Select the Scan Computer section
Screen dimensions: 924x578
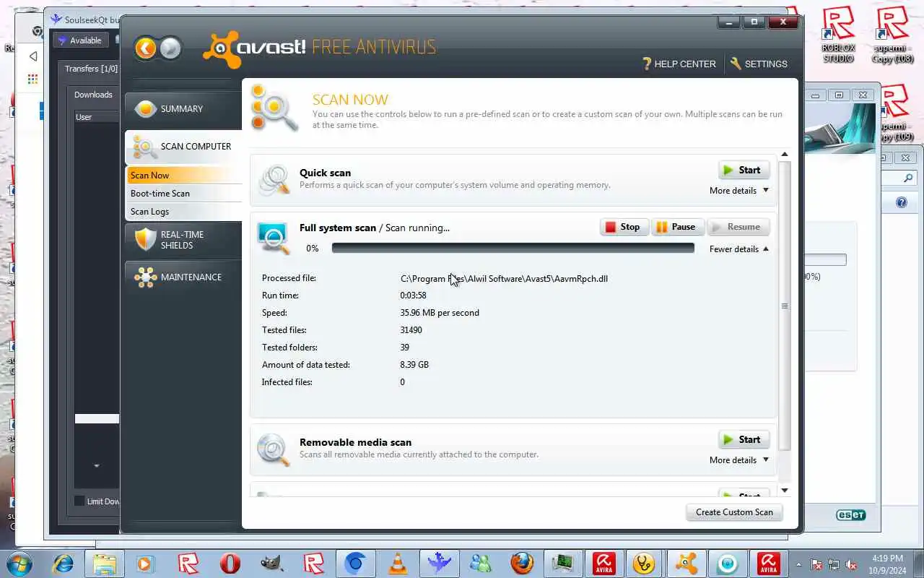coord(183,147)
